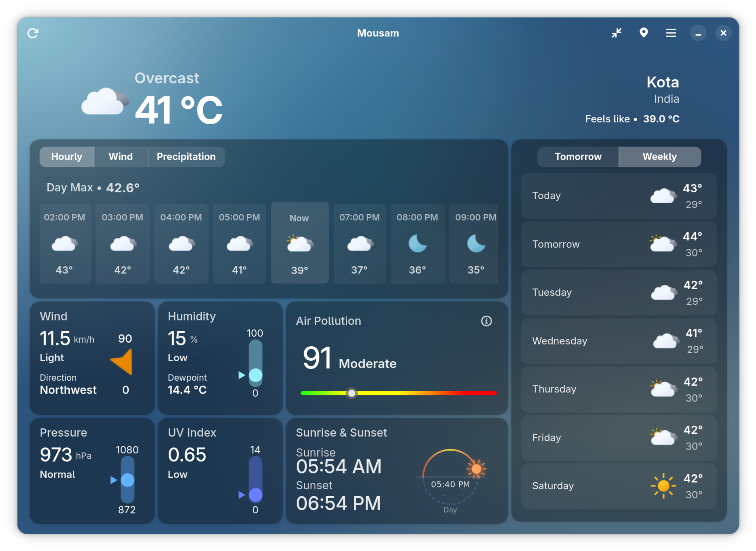Click the air pollution scale marker
Viewport: 756px width, 551px height.
point(351,393)
